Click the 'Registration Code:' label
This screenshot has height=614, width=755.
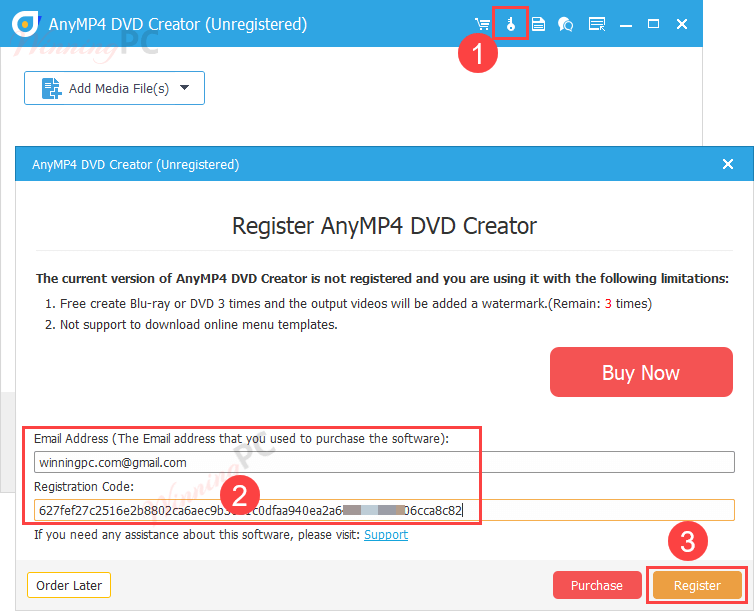tap(84, 486)
